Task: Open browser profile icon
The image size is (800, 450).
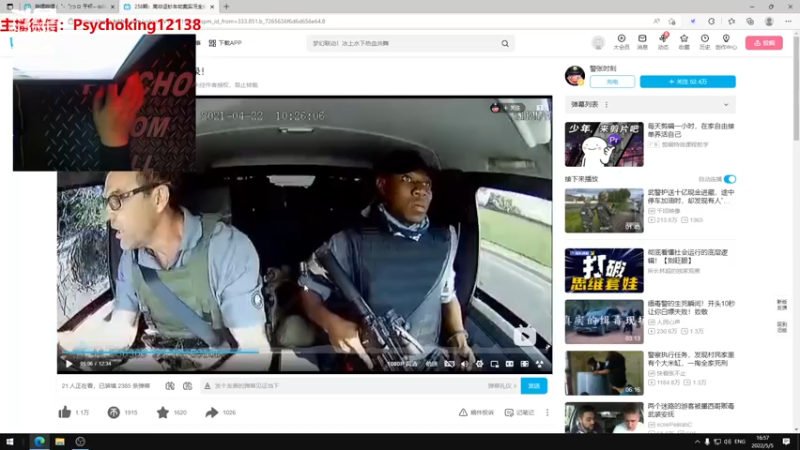Action: pyautogui.click(x=769, y=21)
